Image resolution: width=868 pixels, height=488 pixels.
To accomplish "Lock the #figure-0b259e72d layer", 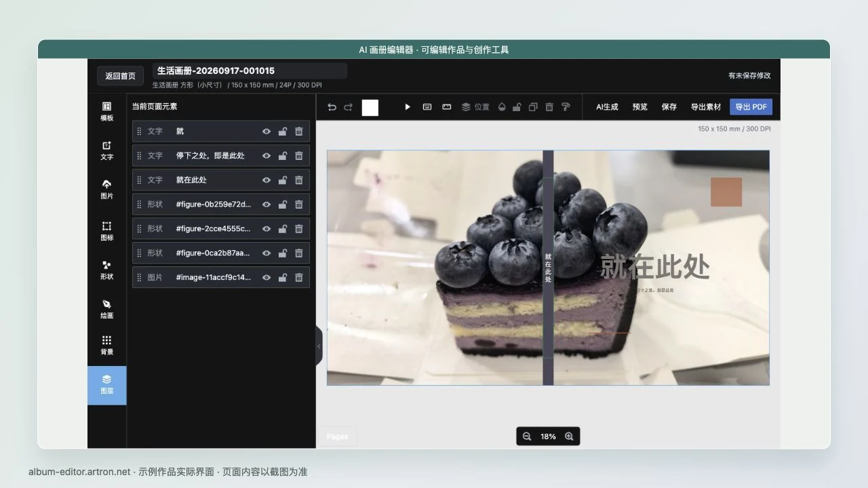I will [283, 204].
